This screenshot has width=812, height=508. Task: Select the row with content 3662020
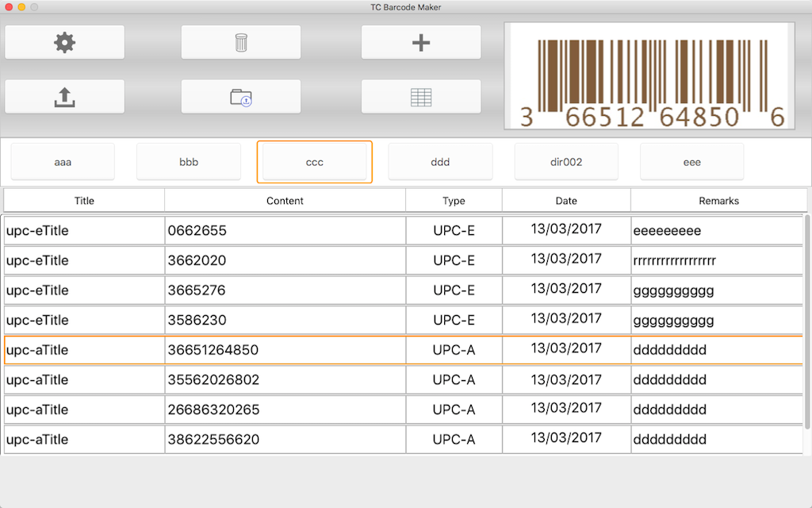pos(404,260)
